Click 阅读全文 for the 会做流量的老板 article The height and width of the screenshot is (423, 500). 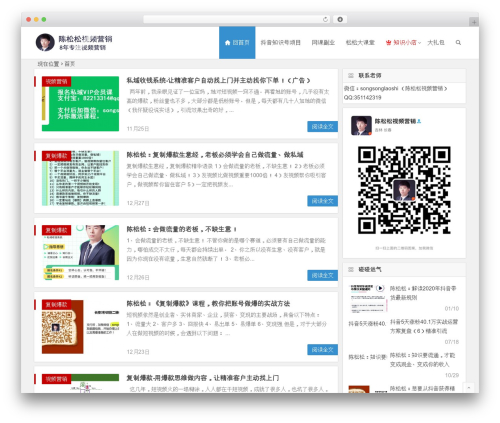coord(322,275)
